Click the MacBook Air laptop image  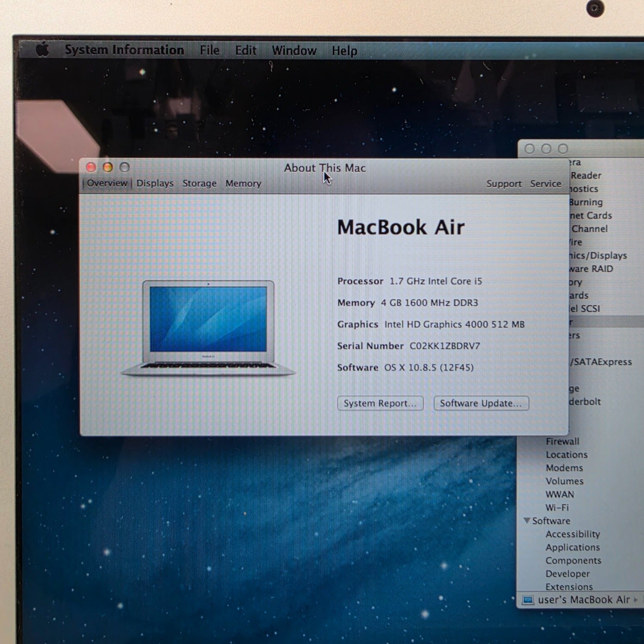[209, 328]
